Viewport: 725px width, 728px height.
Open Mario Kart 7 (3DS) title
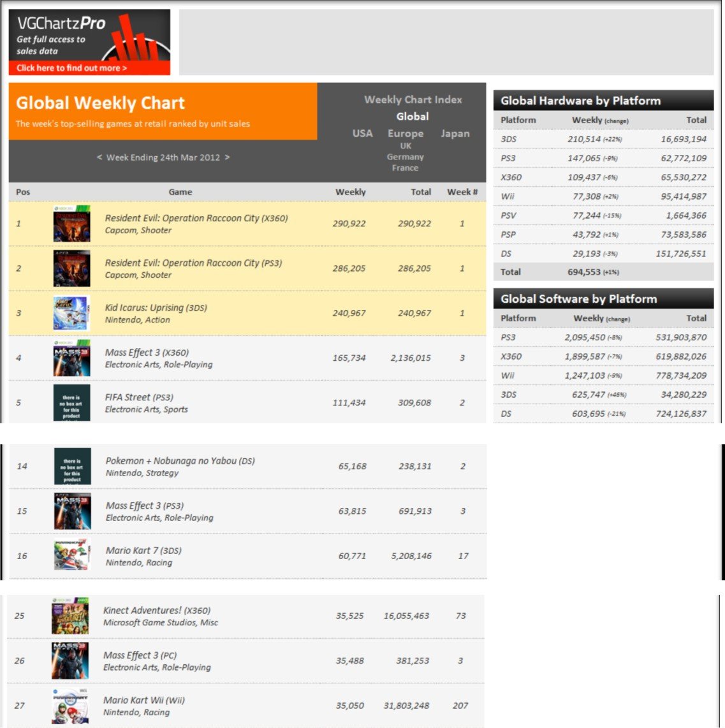coord(143,550)
